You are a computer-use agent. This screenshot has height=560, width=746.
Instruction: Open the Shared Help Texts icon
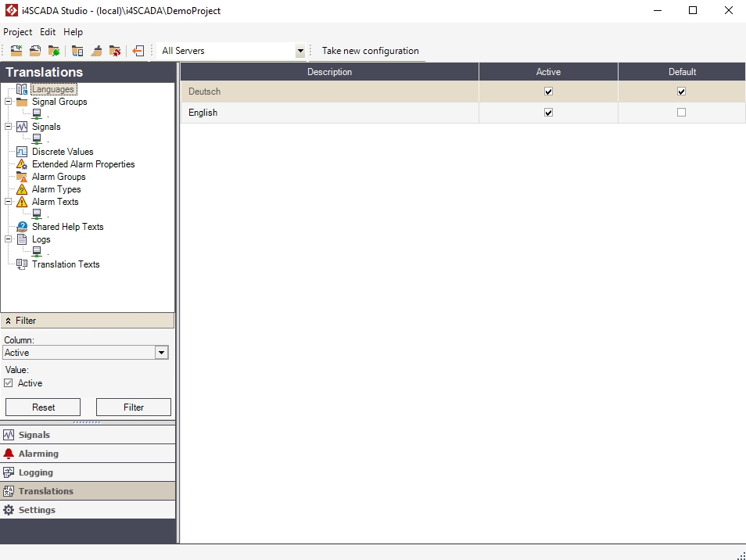(x=22, y=226)
